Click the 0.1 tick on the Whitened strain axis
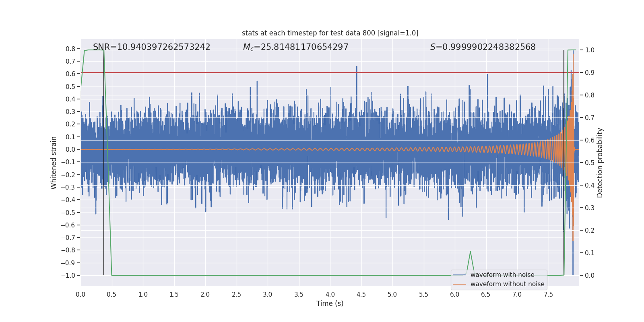 click(x=70, y=137)
